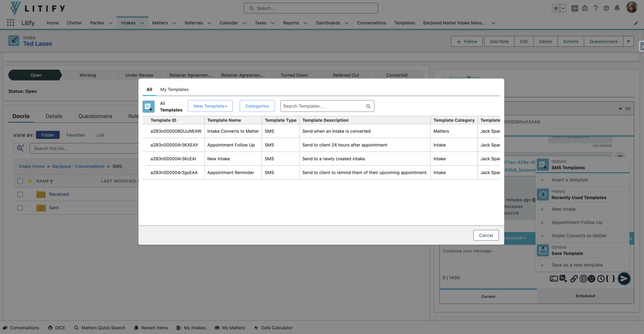Insert the New Intake recent template
644x334 pixels.
563,209
